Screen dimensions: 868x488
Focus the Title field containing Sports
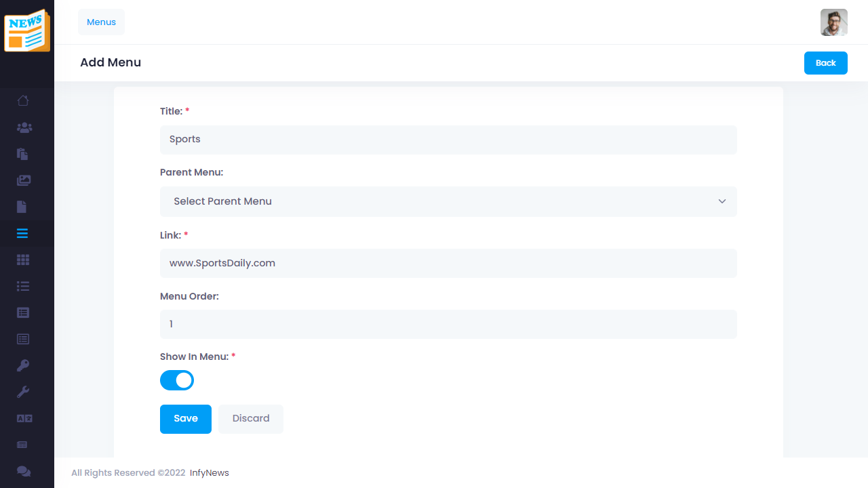[448, 140]
